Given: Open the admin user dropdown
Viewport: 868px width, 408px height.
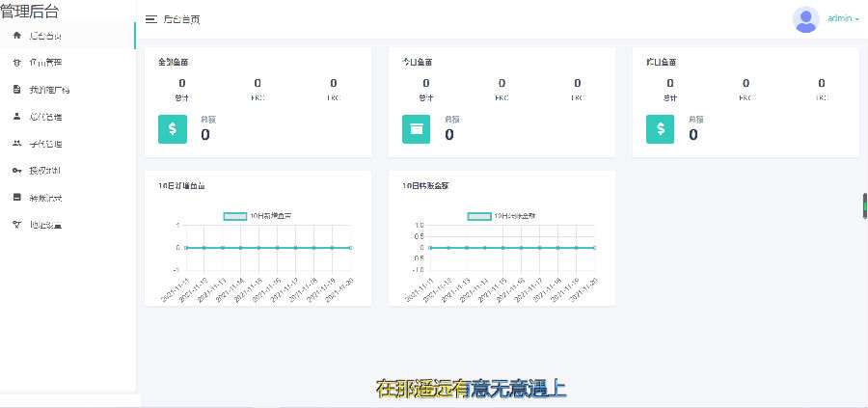Looking at the screenshot, I should pos(843,19).
